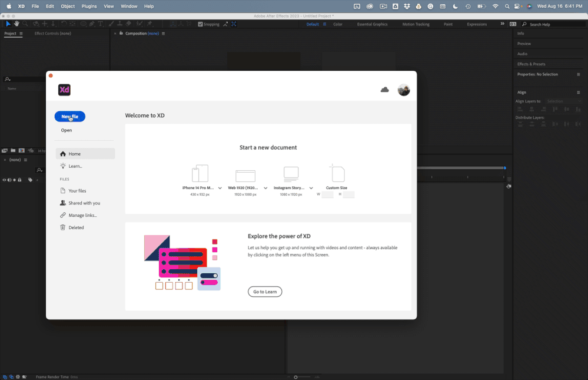Click the custom size width field
The image size is (588, 380).
pos(327,194)
